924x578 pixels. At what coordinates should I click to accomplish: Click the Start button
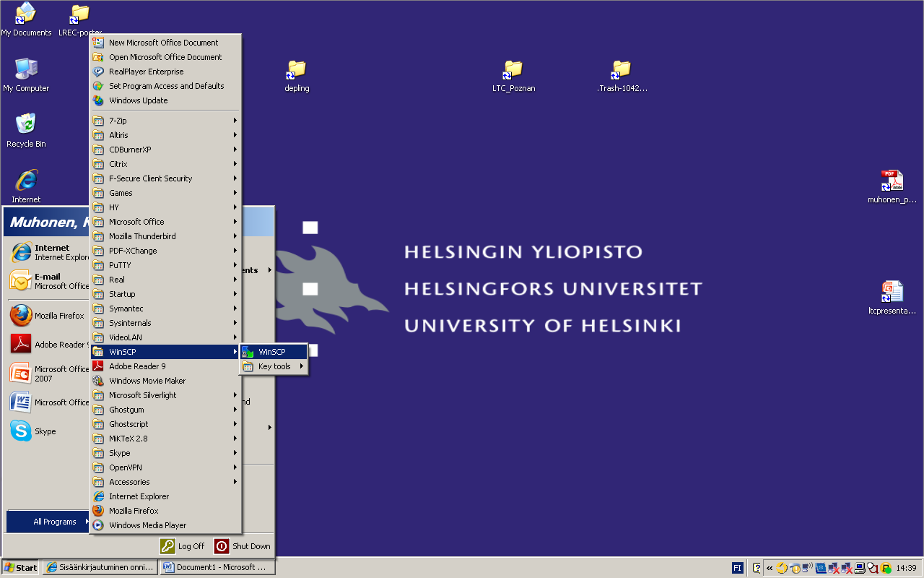[20, 567]
